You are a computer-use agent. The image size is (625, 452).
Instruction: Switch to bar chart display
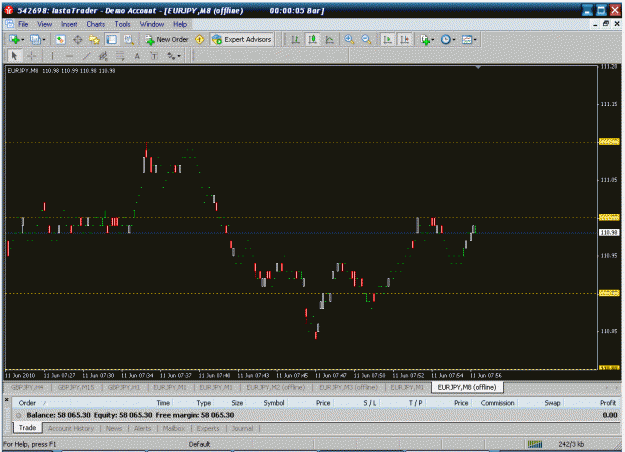pos(295,39)
